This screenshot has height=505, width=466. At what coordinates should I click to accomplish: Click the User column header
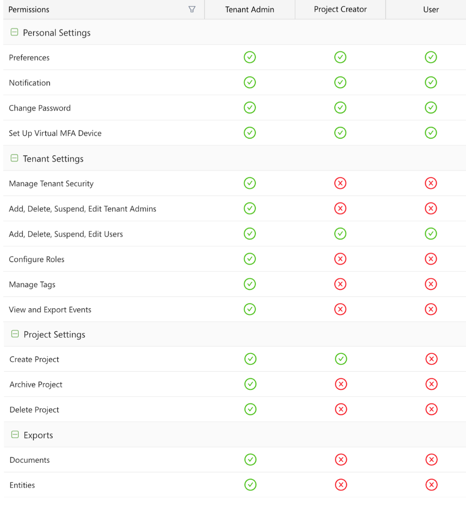click(431, 9)
